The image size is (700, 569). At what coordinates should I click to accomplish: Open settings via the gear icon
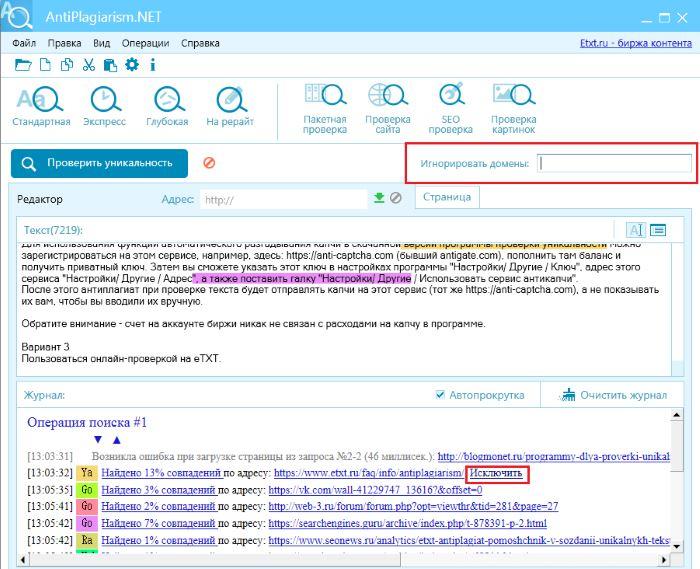coord(131,65)
